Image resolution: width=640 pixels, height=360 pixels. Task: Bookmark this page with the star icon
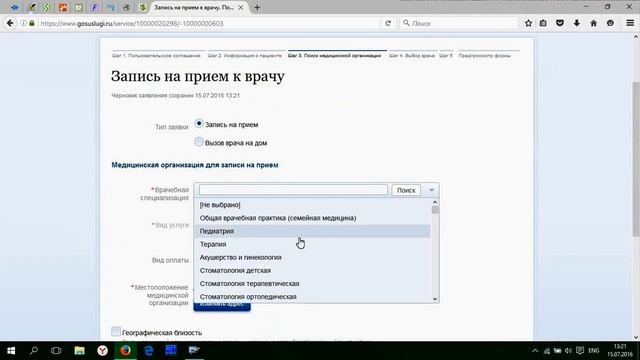[528, 23]
